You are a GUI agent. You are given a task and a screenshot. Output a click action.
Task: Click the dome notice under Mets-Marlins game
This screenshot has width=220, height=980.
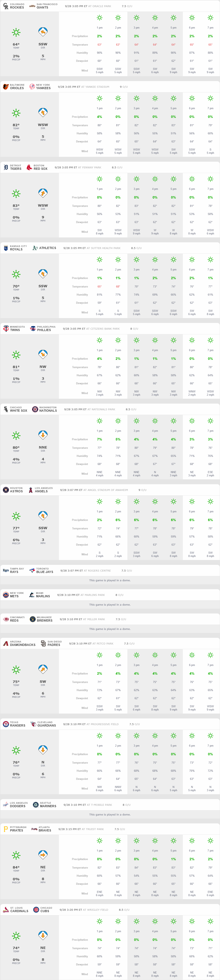[110, 605]
